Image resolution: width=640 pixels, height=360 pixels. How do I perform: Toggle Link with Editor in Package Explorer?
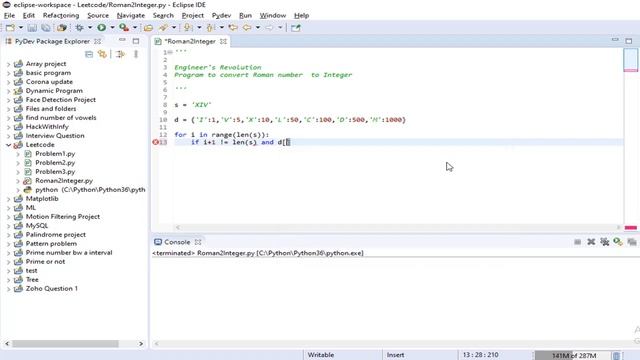102,54
